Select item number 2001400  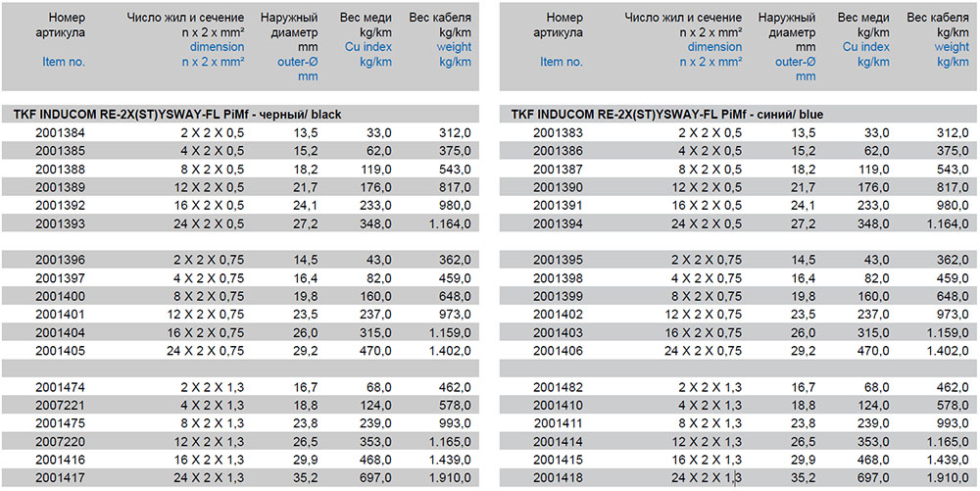[x=60, y=296]
